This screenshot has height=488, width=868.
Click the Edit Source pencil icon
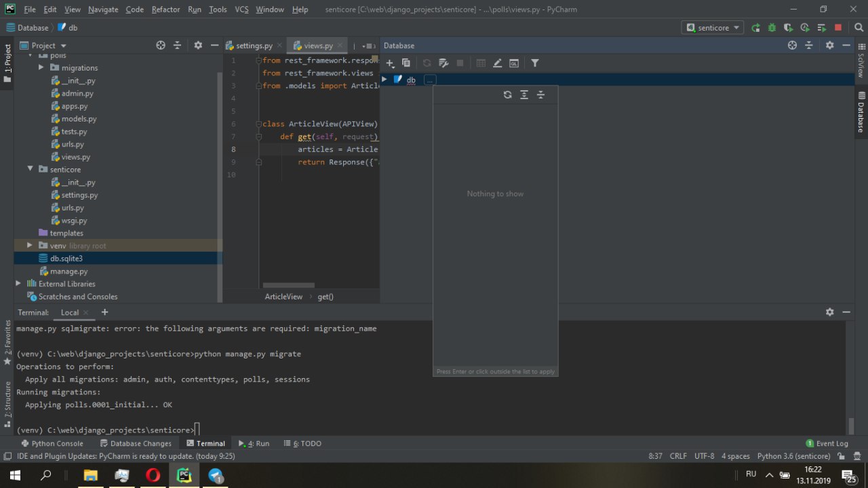(x=497, y=63)
